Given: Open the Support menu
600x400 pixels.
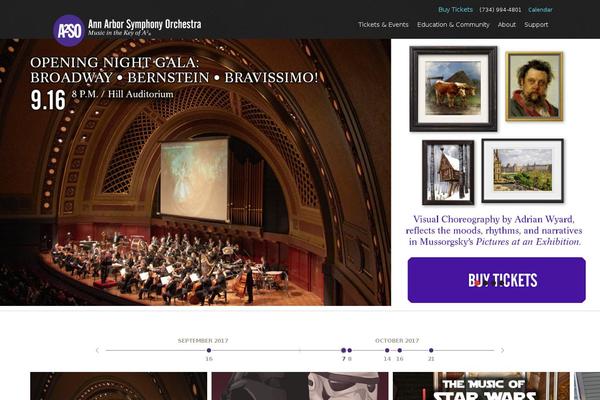Looking at the screenshot, I should click(536, 24).
